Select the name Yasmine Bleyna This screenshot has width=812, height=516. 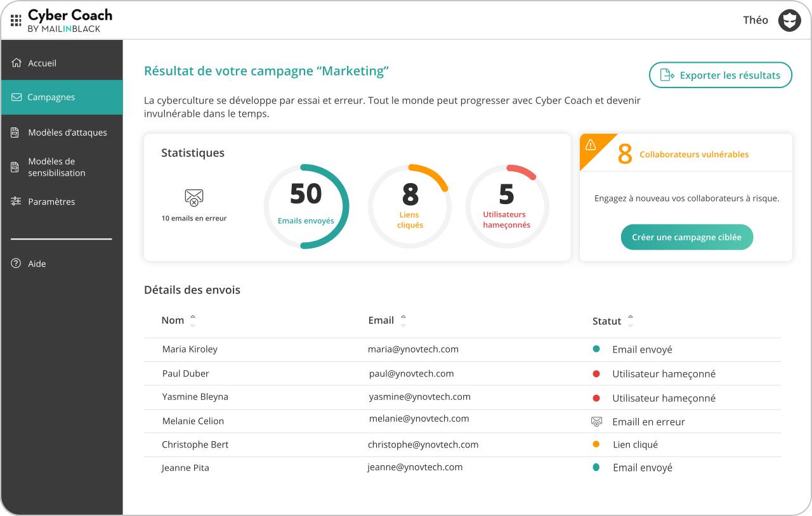tap(195, 397)
